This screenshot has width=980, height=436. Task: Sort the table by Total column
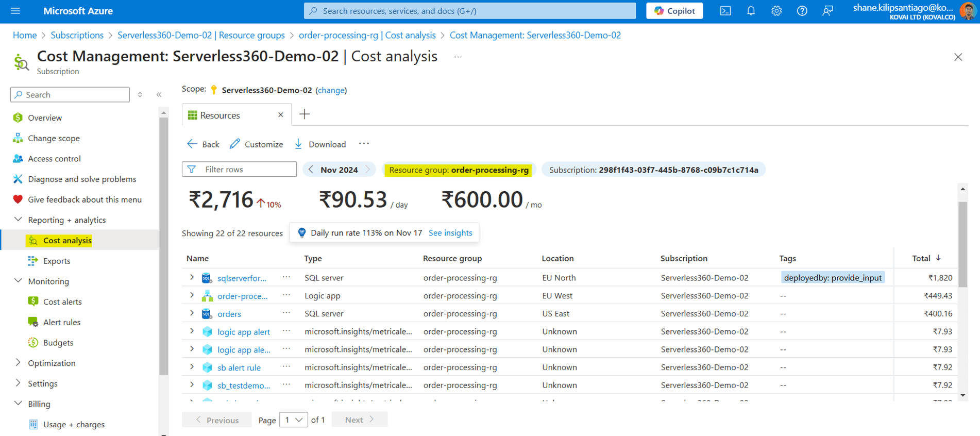click(x=926, y=258)
